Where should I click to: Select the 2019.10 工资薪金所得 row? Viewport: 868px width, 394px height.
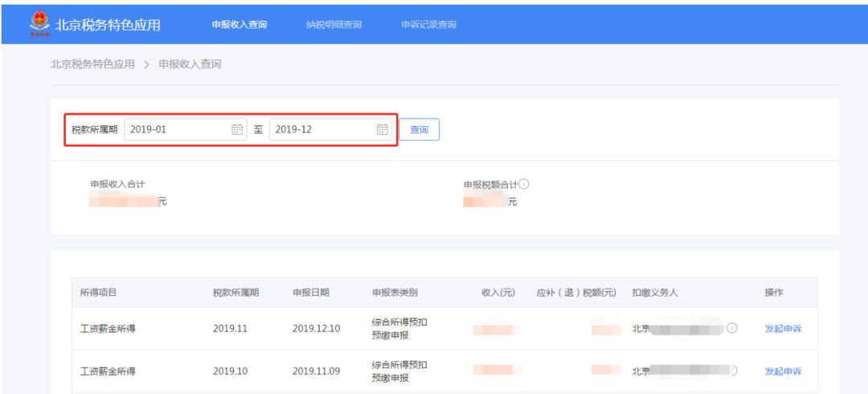(x=444, y=371)
